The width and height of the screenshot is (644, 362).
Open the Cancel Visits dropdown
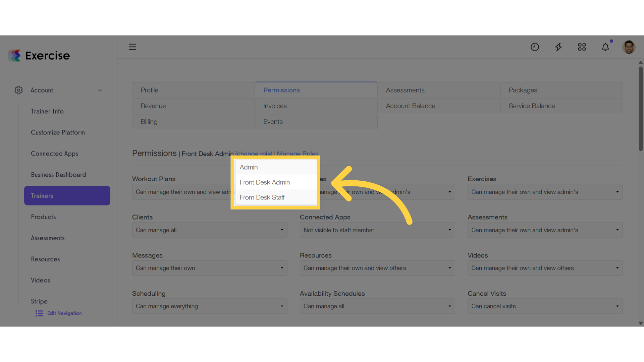pos(545,306)
